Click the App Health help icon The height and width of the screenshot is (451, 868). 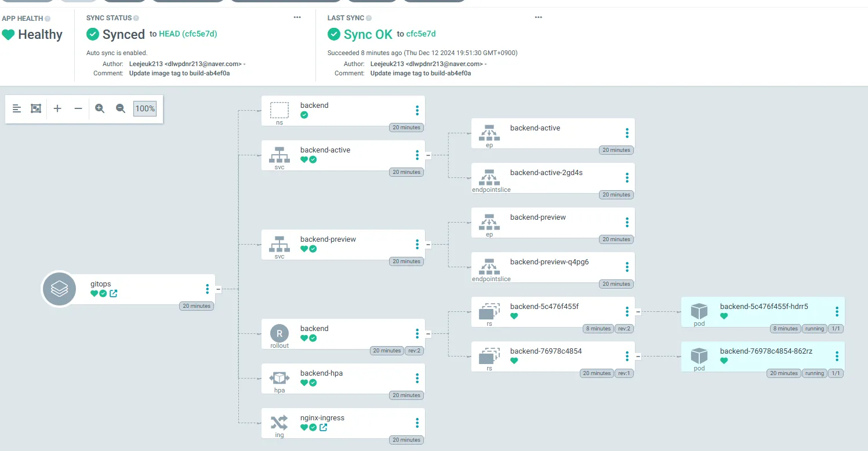coord(48,19)
